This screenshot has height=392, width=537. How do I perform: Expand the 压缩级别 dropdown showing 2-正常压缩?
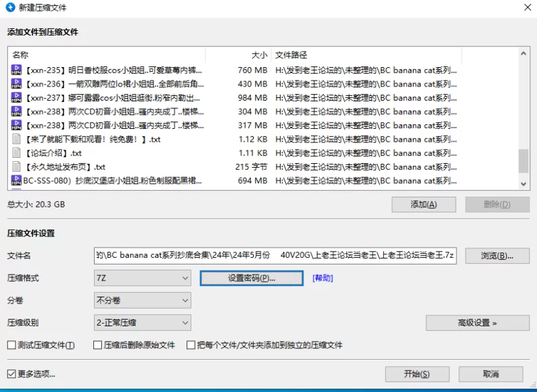click(142, 323)
